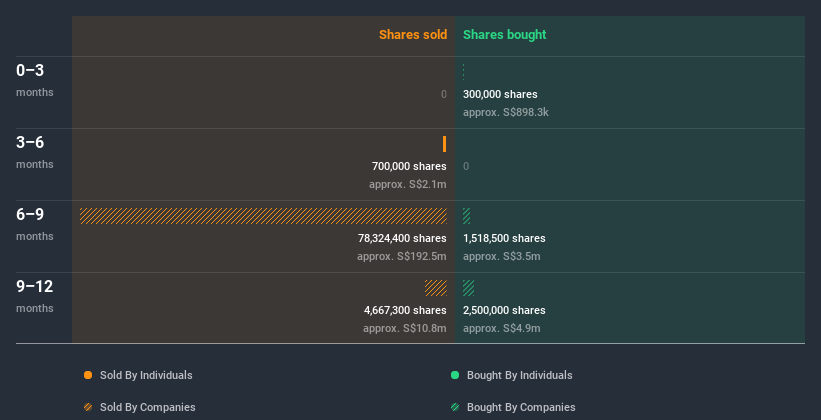Image resolution: width=821 pixels, height=420 pixels.
Task: Click the Shares sold column header
Action: point(413,35)
